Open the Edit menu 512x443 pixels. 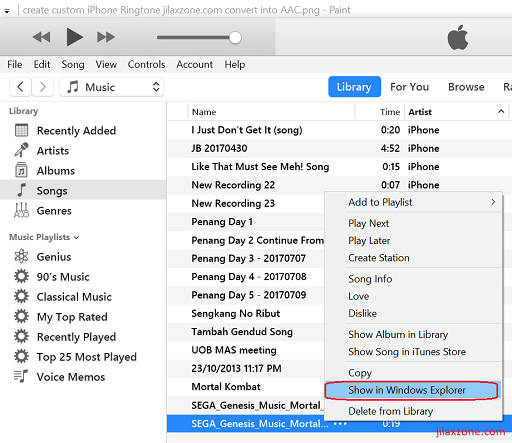pos(42,64)
